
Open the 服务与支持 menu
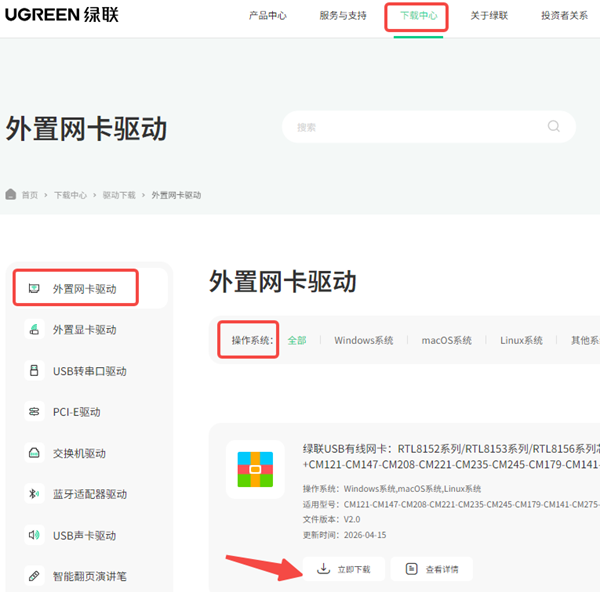click(343, 16)
